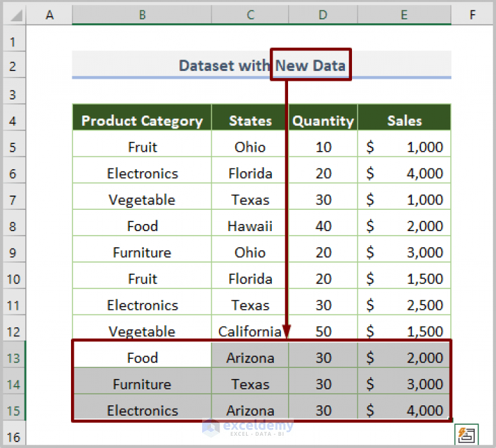This screenshot has width=496, height=448.
Task: Select the 'Fruit' cell in row 10
Action: [x=142, y=276]
